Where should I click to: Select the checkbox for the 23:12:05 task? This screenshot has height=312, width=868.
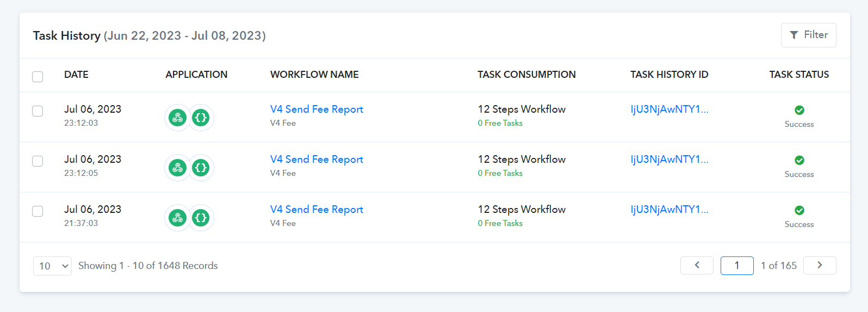(38, 161)
